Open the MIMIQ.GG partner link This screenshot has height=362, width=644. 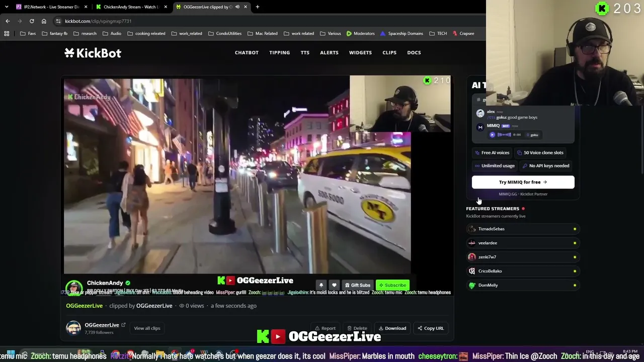pyautogui.click(x=523, y=194)
